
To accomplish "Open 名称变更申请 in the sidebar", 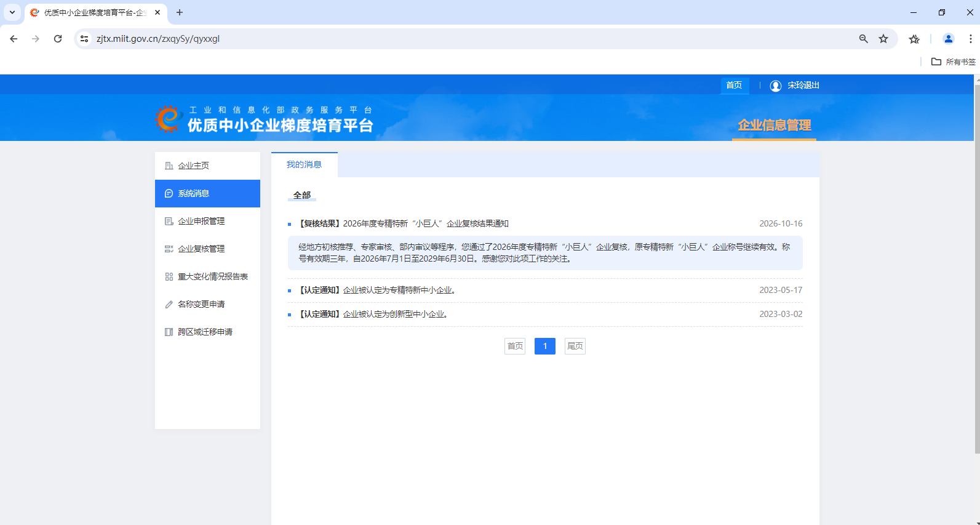I will (207, 304).
